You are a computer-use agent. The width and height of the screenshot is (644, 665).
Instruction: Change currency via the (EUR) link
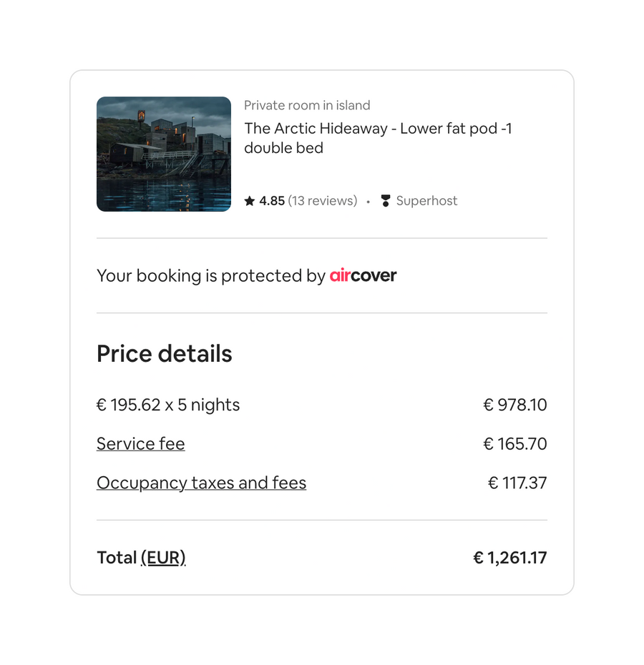point(163,558)
